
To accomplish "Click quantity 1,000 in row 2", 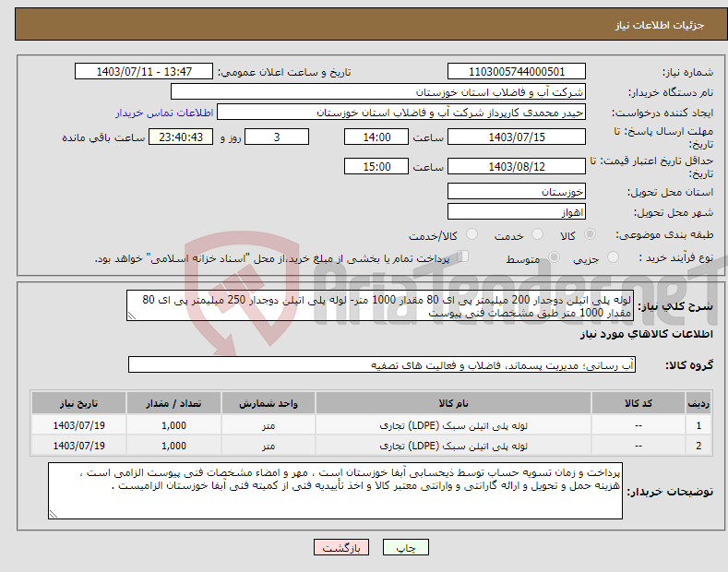I will pos(173,446).
